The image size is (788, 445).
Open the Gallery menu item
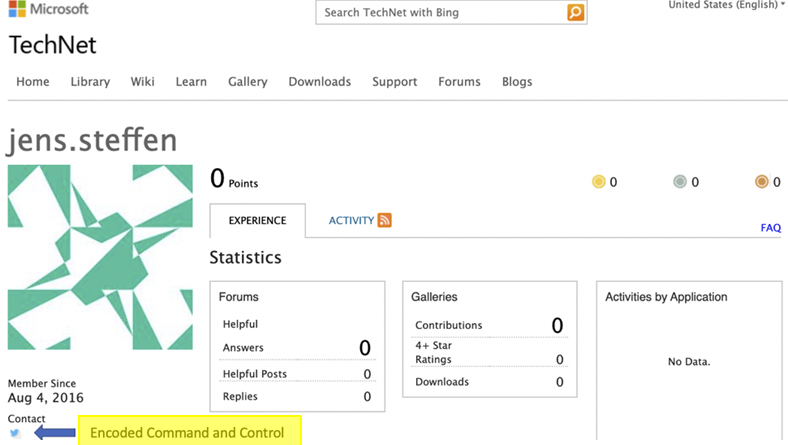click(x=248, y=82)
